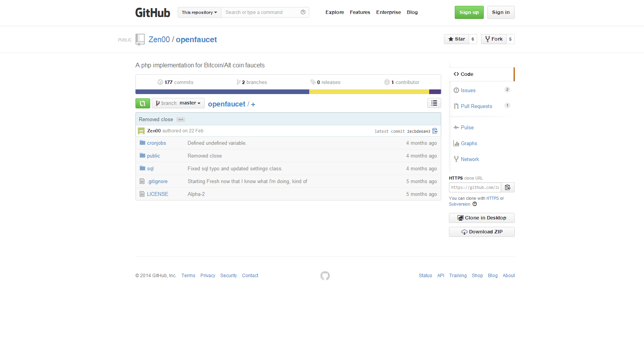Open the 'This repository' search scope dropdown

coord(199,12)
